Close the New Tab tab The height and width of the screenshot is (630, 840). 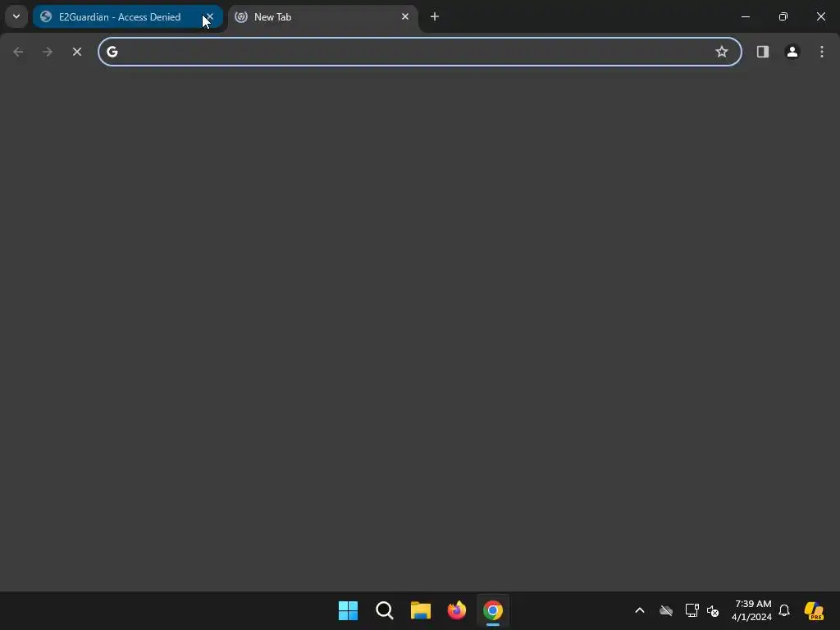coord(405,16)
